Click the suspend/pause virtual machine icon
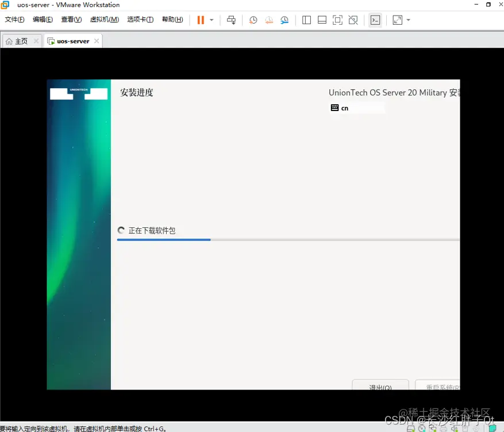The width and height of the screenshot is (504, 432). [x=202, y=20]
